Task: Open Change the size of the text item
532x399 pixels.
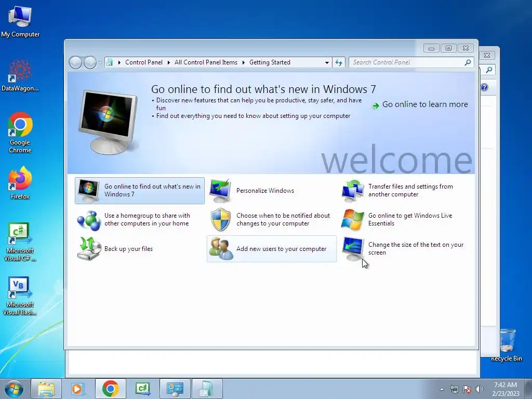Action: point(403,249)
